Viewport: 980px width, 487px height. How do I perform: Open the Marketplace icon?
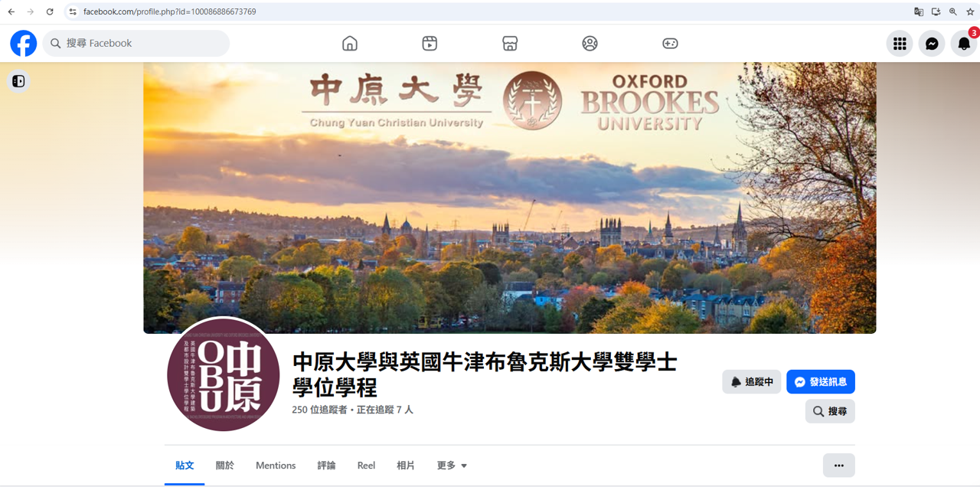[x=510, y=44]
